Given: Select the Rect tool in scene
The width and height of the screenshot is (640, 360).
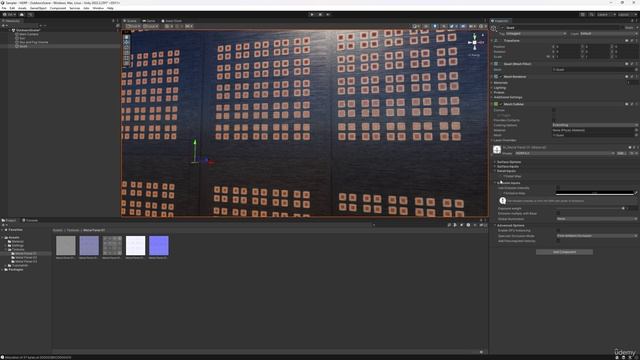Looking at the screenshot, I should pyautogui.click(x=127, y=58).
